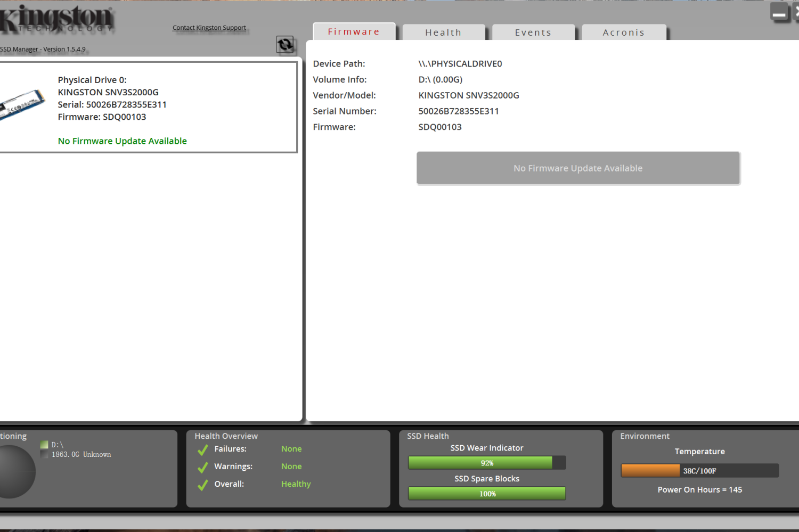
Task: Click the KINGSTON SNV3S2000G vendor/model value
Action: pos(469,95)
